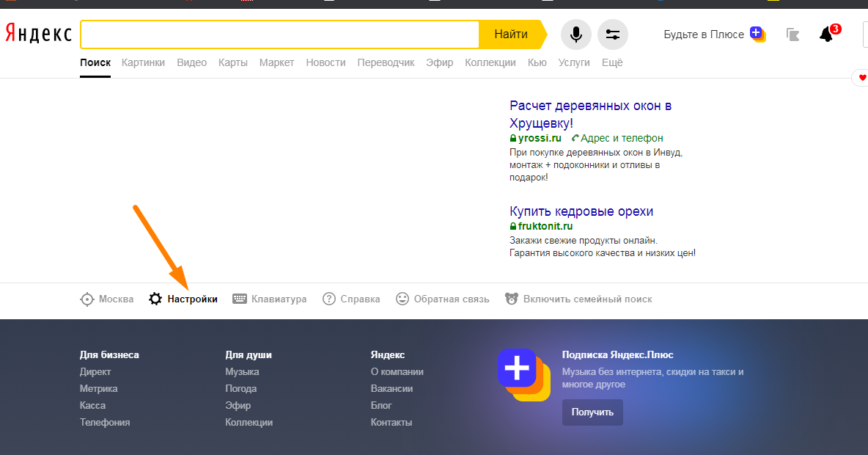Open the Кью tab
868x455 pixels.
[537, 62]
